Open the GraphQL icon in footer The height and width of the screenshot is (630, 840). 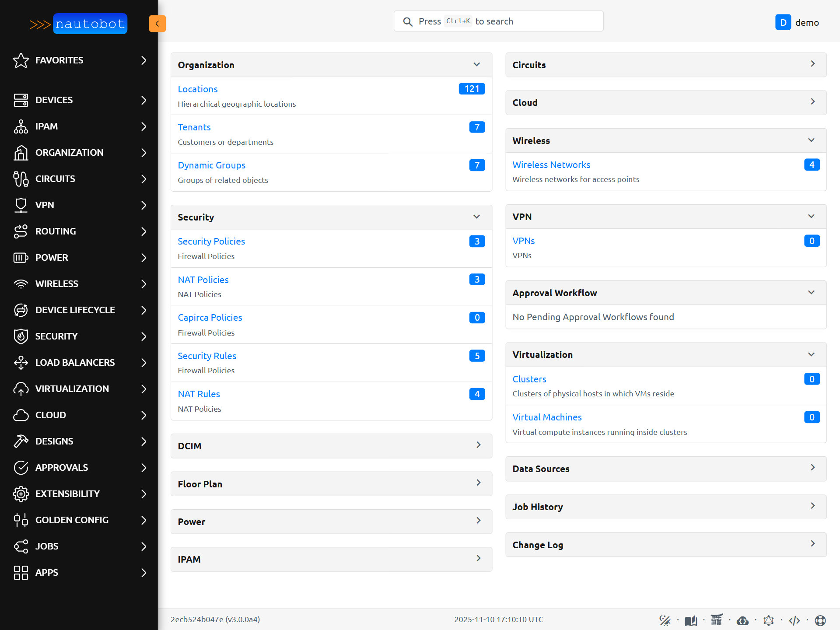[769, 620]
